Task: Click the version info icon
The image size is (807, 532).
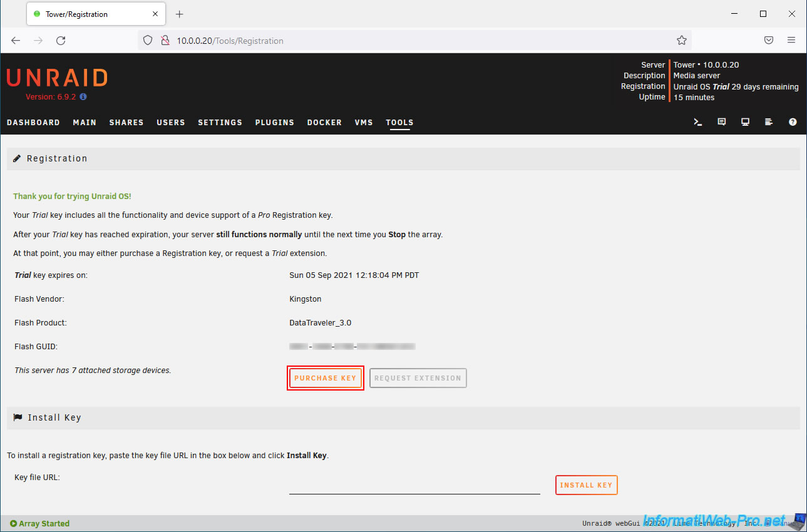Action: pyautogui.click(x=83, y=97)
